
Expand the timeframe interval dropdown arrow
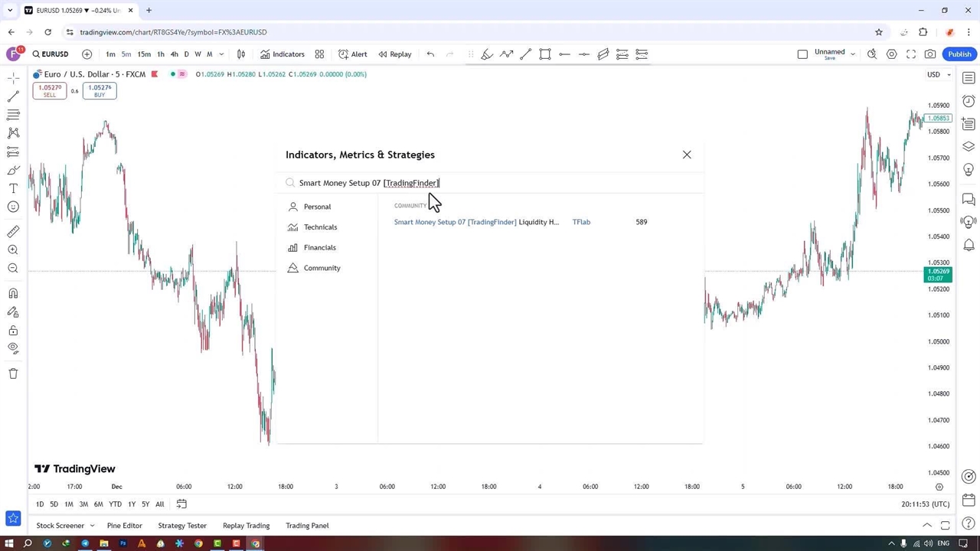(221, 54)
